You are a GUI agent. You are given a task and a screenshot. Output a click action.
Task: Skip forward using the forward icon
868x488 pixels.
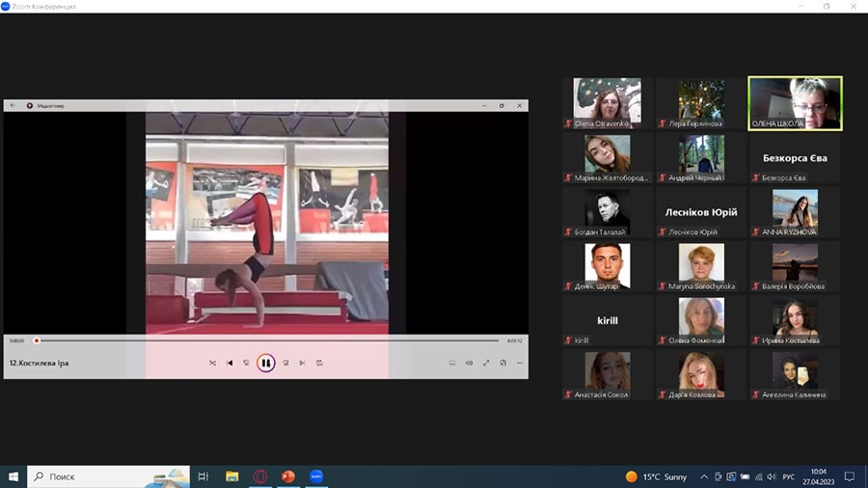(x=285, y=363)
